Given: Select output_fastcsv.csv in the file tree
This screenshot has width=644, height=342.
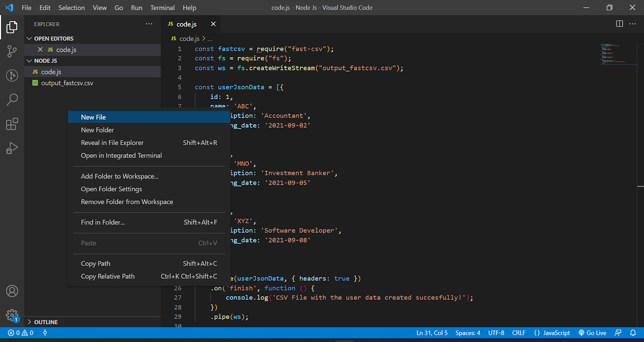Looking at the screenshot, I should (x=92, y=83).
